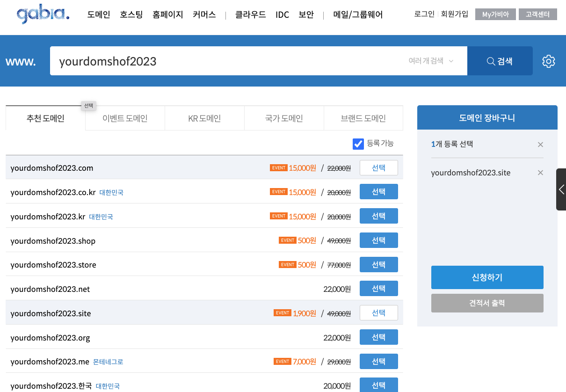Open the 메일/그룹웨어 menu
Image resolution: width=566 pixels, height=392 pixels.
358,15
